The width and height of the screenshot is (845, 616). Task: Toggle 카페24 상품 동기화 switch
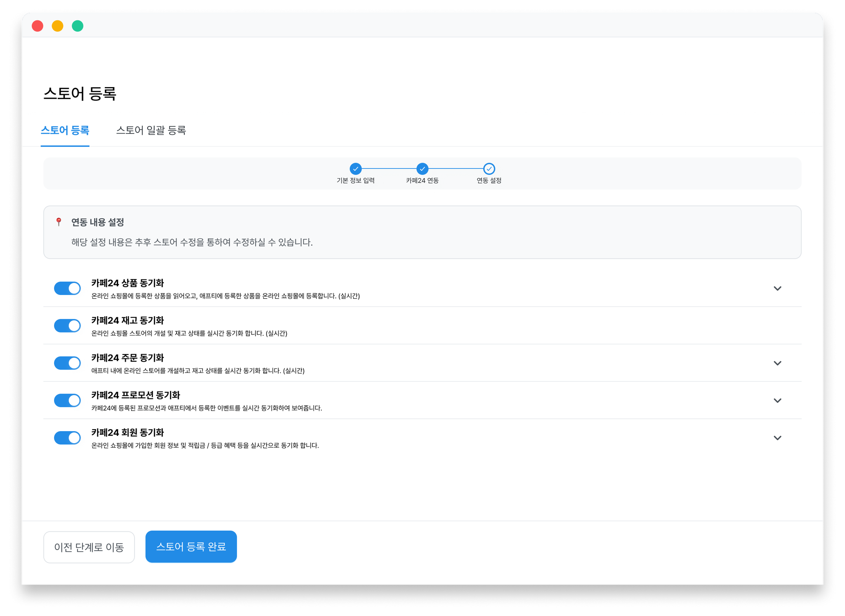[x=67, y=288]
